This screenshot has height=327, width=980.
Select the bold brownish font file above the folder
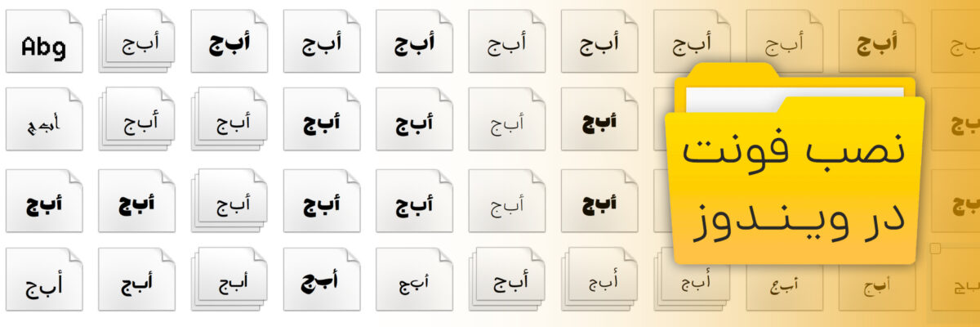point(876,42)
